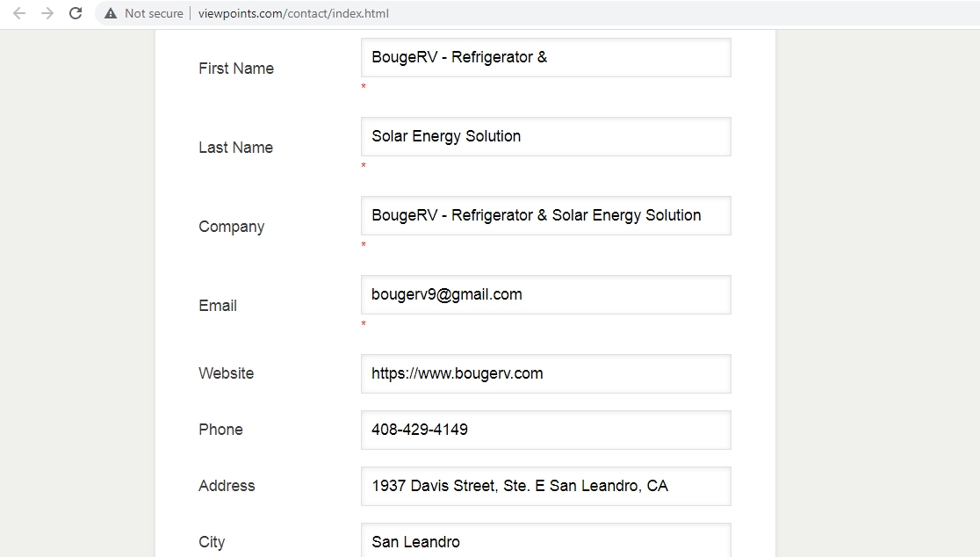Click the "Website" form label

click(226, 373)
